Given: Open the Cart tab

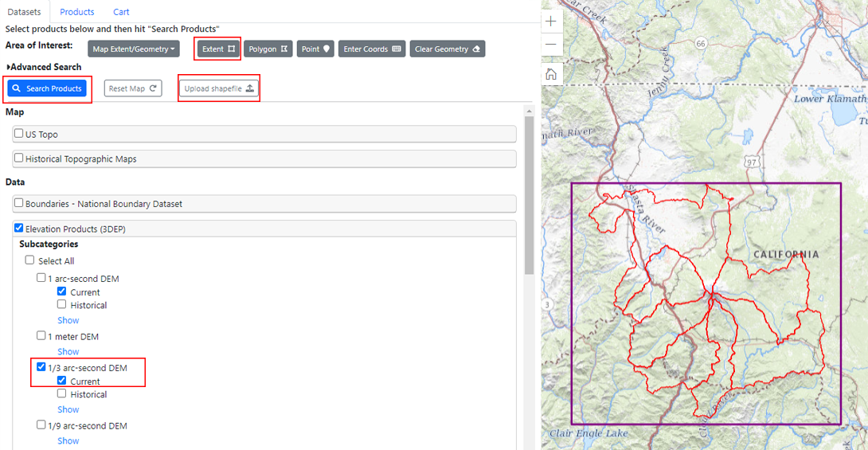Looking at the screenshot, I should [x=121, y=12].
